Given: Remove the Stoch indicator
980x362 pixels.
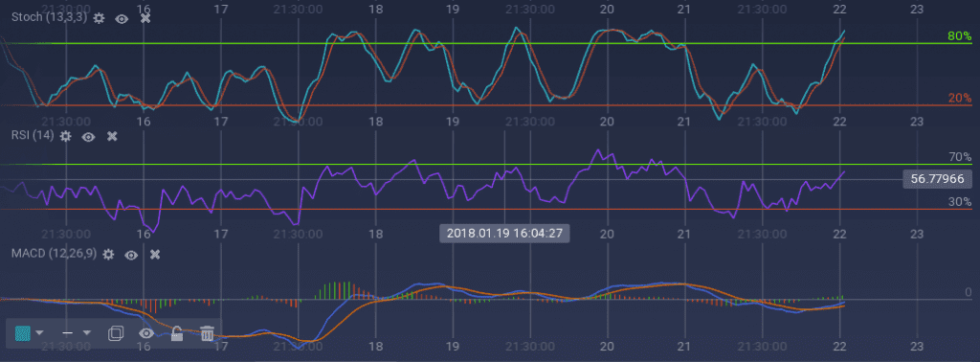Looking at the screenshot, I should (x=145, y=18).
